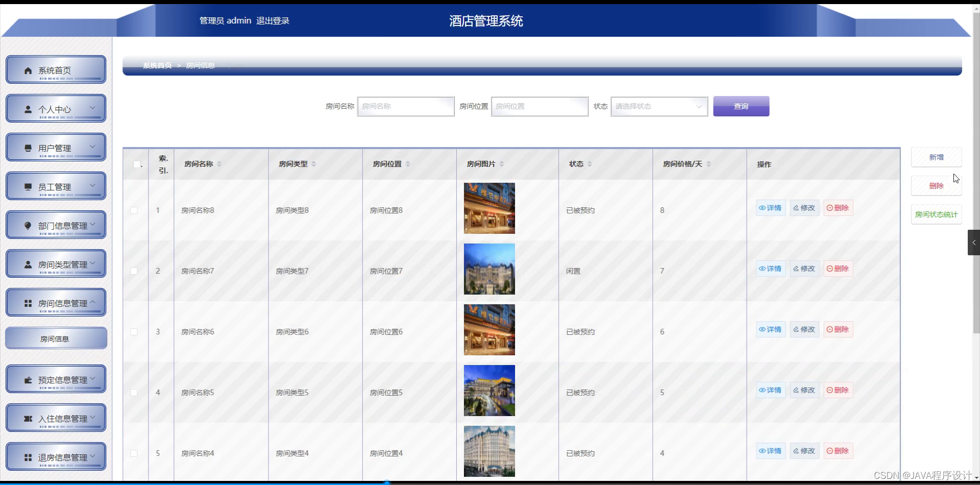The width and height of the screenshot is (980, 485).
Task: Click the person icon beside 房间类型管理
Action: 28,264
